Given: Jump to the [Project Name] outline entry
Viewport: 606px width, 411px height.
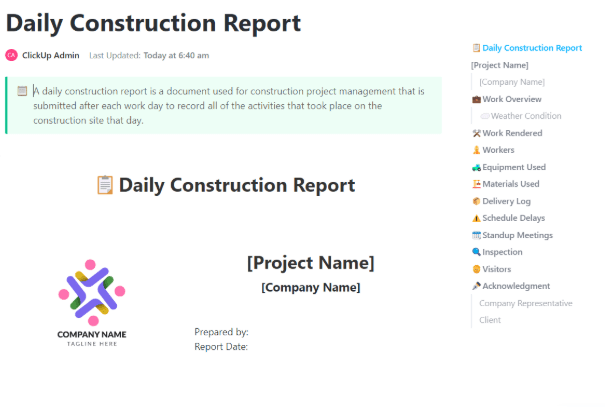Looking at the screenshot, I should pos(499,65).
